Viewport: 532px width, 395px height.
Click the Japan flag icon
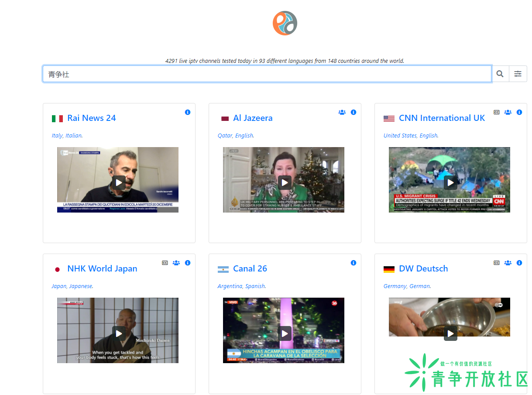(x=57, y=269)
